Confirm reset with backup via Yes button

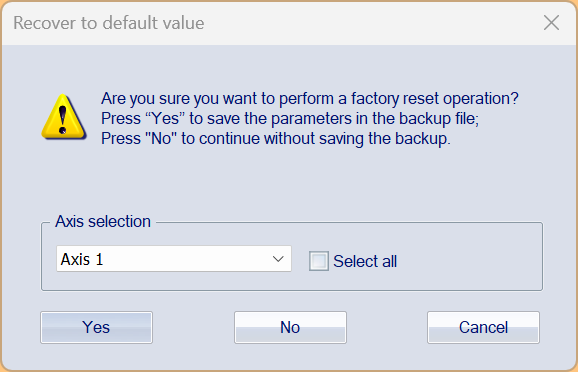tap(96, 327)
